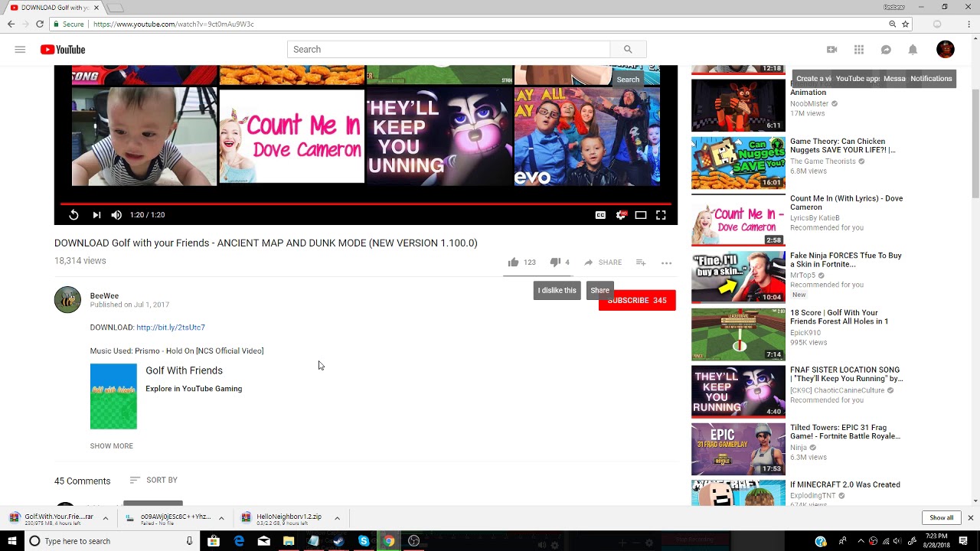The width and height of the screenshot is (980, 551).
Task: Replay the video
Action: point(73,215)
